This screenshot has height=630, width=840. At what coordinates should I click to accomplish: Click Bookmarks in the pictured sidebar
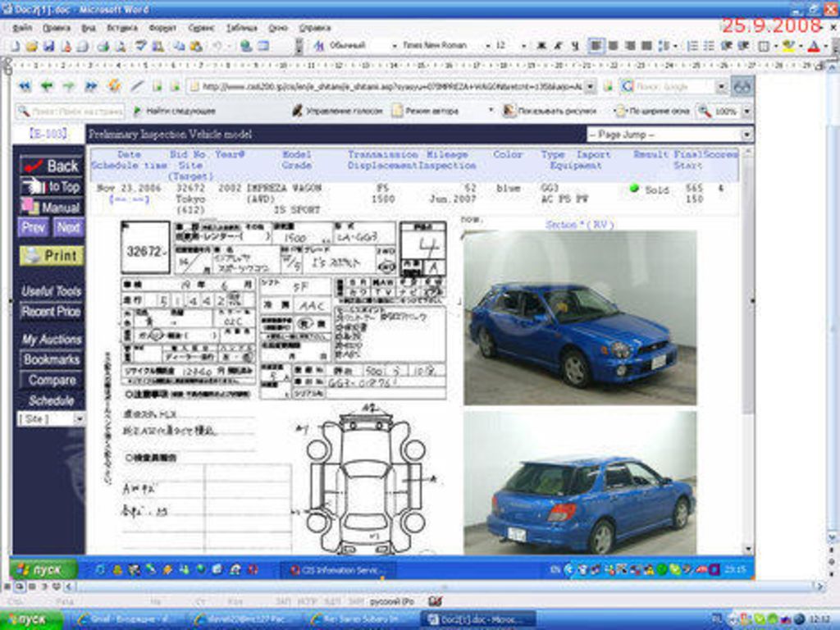pyautogui.click(x=52, y=359)
